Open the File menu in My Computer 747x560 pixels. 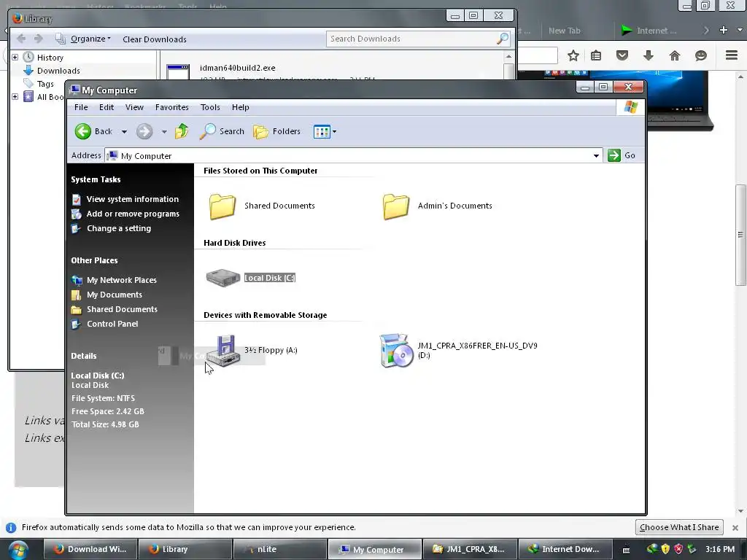click(81, 107)
